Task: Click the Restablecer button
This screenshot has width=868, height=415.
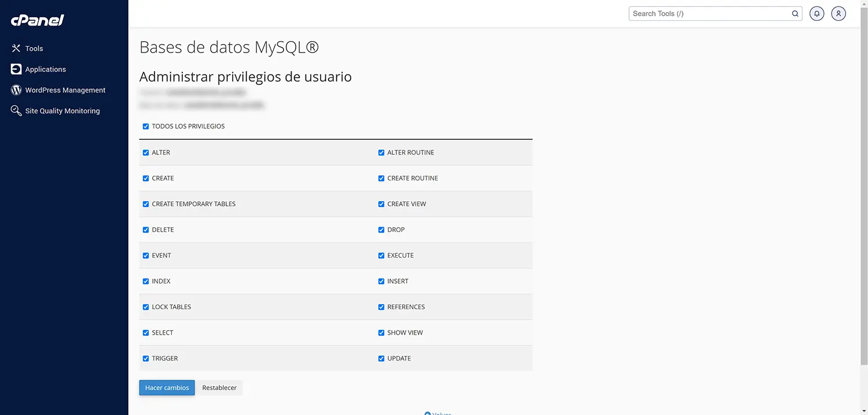Action: click(x=219, y=387)
